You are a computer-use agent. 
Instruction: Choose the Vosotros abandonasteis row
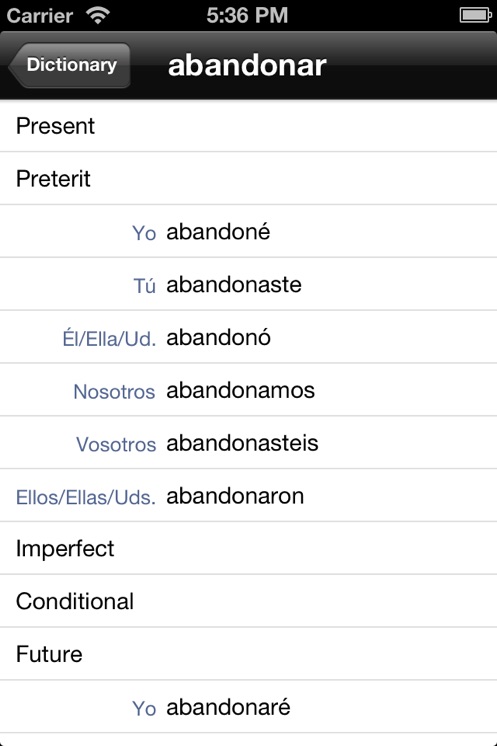(248, 443)
